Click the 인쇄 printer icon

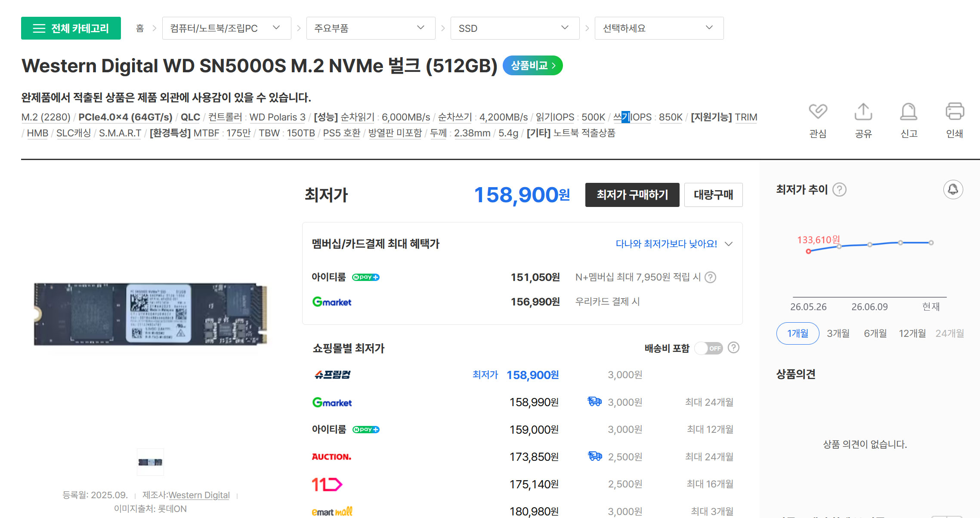[955, 111]
